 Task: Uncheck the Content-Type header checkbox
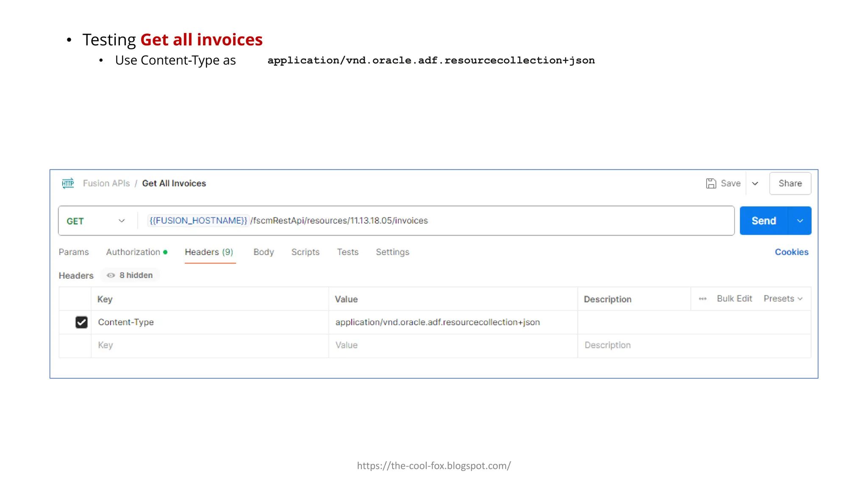[x=81, y=322]
